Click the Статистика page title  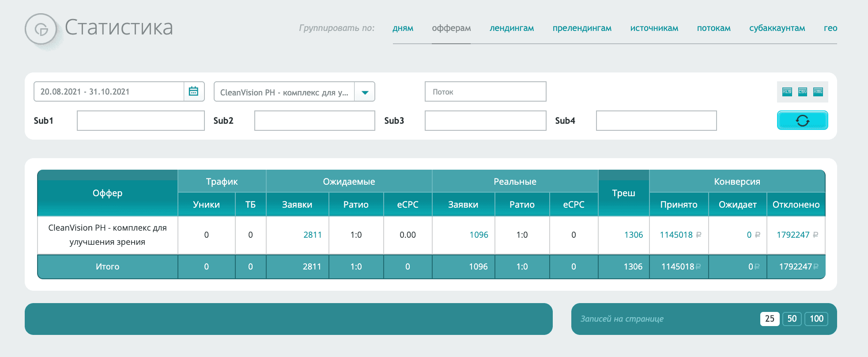(x=119, y=27)
